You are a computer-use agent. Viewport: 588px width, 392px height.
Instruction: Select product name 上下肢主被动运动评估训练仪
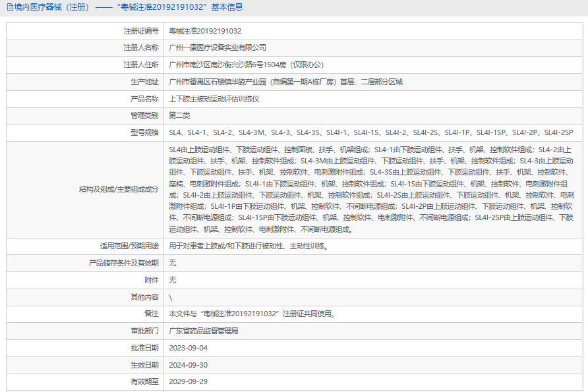click(x=214, y=99)
